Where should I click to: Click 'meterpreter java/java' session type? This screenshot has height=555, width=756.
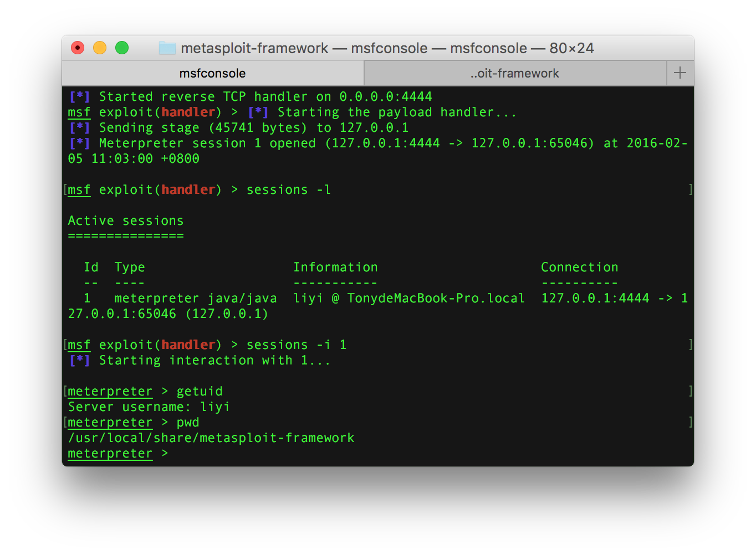[x=196, y=298]
